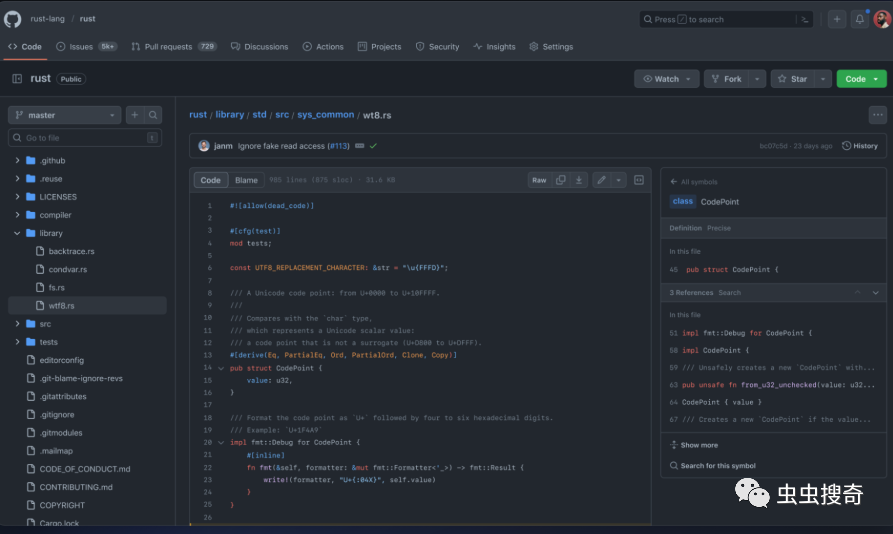Screen dimensions: 893x534
Task: Open the wtf8.rs file in tree
Action: point(87,306)
